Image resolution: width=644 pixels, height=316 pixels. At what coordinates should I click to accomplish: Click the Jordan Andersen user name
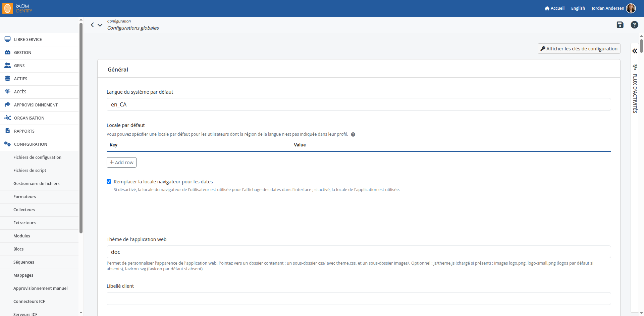[x=608, y=8]
